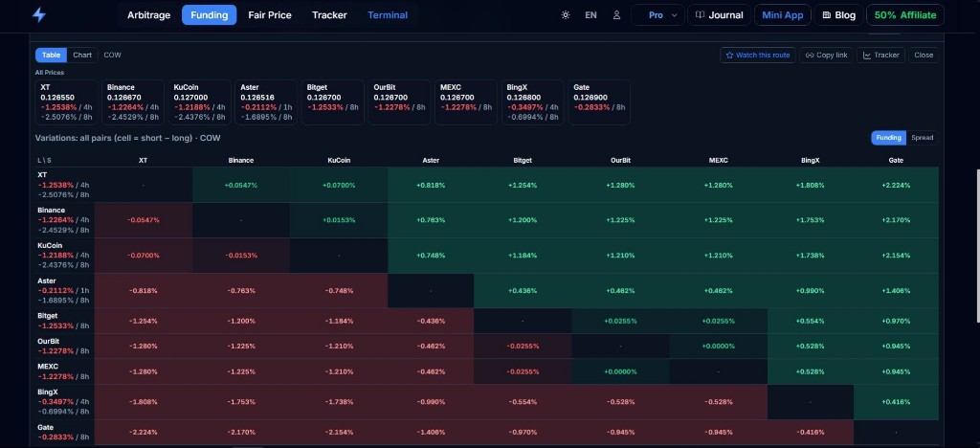Click -0.436% cell in Bitget row
Image resolution: width=980 pixels, height=448 pixels.
point(431,321)
